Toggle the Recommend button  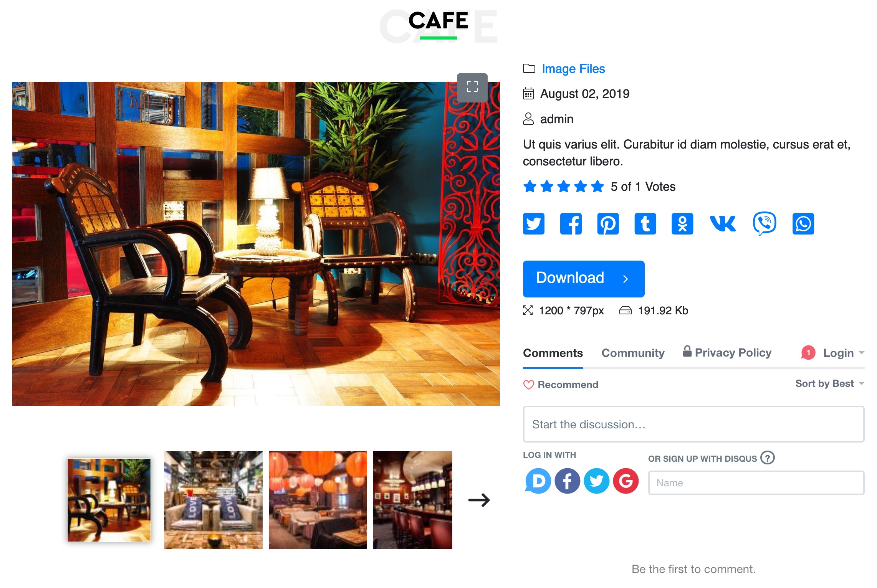coord(561,385)
